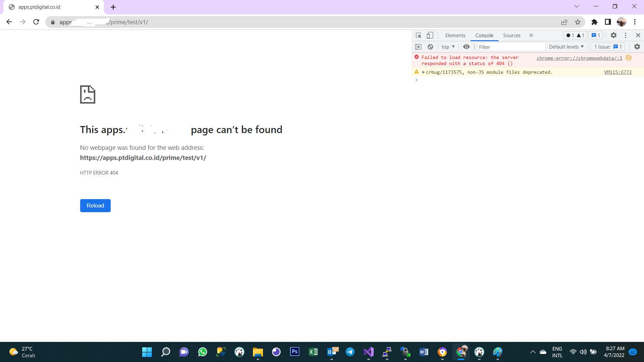The width and height of the screenshot is (644, 362).
Task: Click the console Filter input field
Action: click(x=511, y=47)
